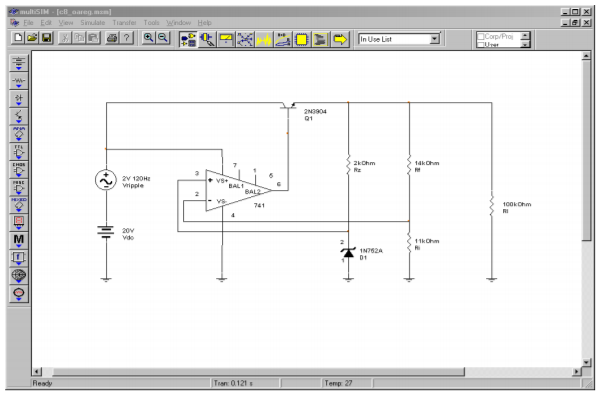Click the vertical scrollbar down arrow
The width and height of the screenshot is (601, 396).
pyautogui.click(x=586, y=362)
